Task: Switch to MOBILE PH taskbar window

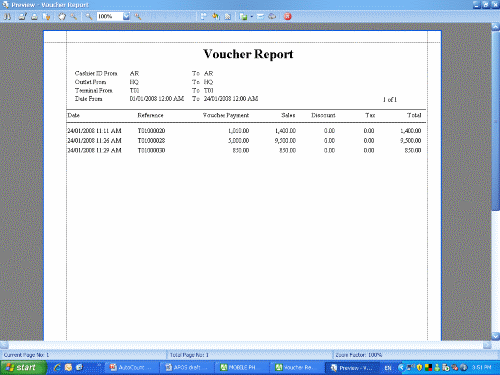Action: point(241,367)
